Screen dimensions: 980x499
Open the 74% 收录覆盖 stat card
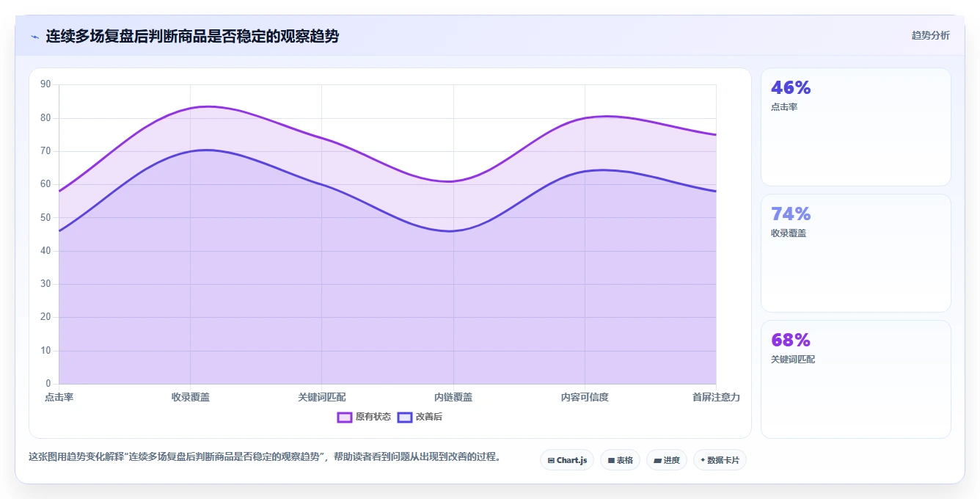[x=855, y=253]
